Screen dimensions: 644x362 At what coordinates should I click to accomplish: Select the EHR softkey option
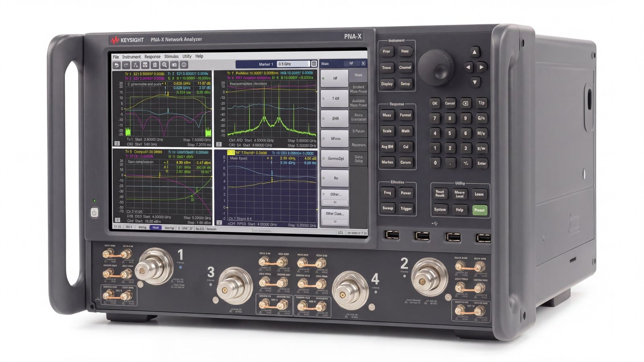(x=334, y=119)
